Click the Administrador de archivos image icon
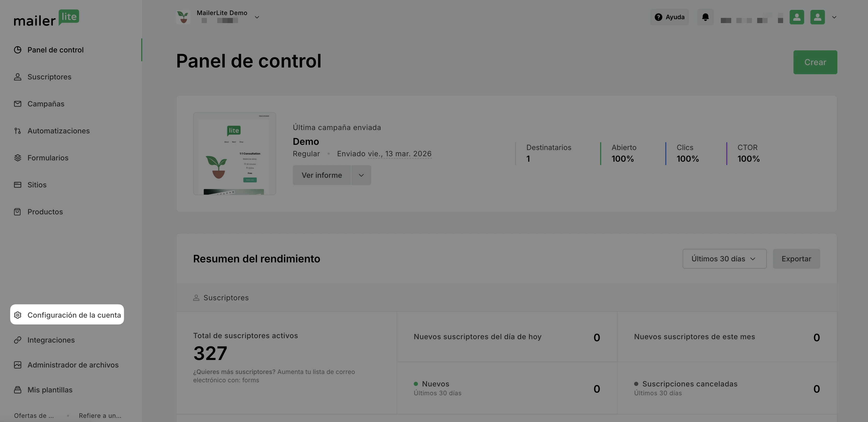This screenshot has width=868, height=422. 18,365
